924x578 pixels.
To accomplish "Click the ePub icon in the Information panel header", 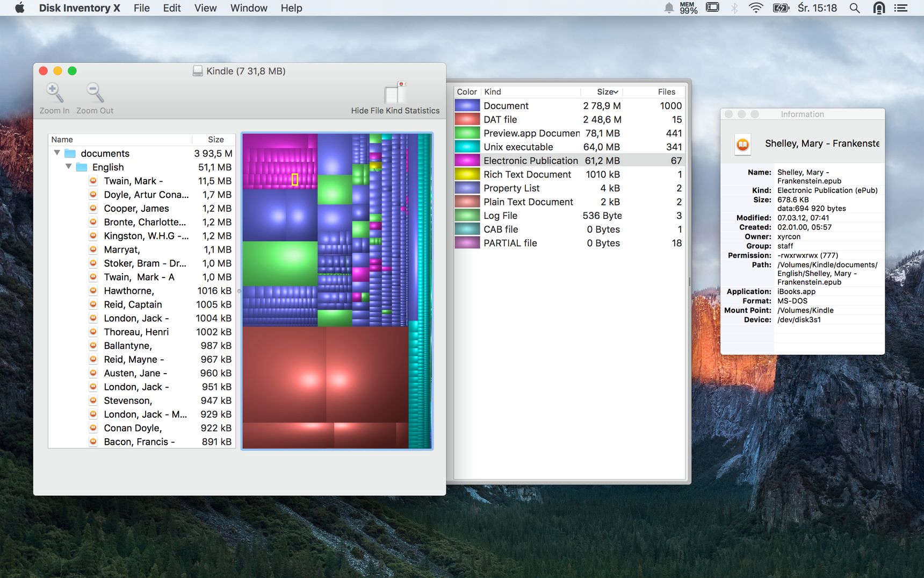I will coord(743,144).
